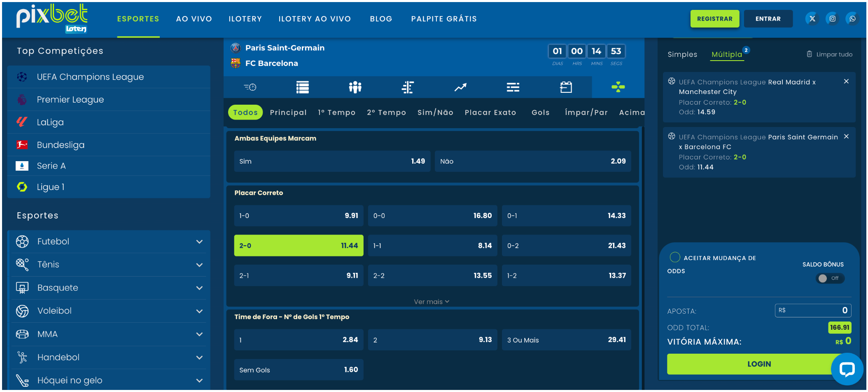
Task: Deselect the highlighted 2-0 odds 11.44
Action: (299, 245)
